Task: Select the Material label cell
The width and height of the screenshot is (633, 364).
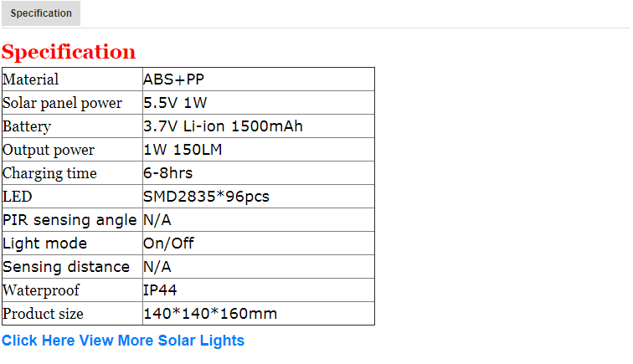Action: click(31, 79)
